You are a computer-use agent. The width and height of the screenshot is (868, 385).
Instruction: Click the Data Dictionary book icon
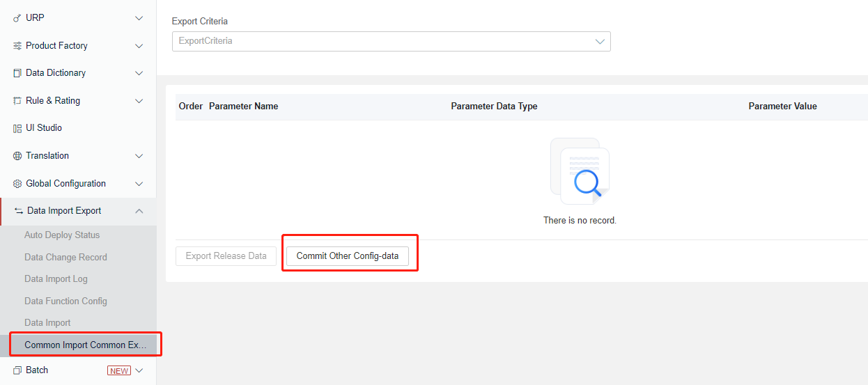pyautogui.click(x=17, y=73)
